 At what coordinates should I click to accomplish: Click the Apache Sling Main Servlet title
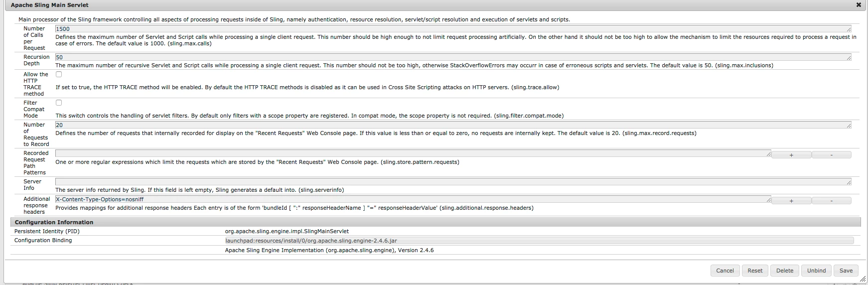(x=50, y=5)
